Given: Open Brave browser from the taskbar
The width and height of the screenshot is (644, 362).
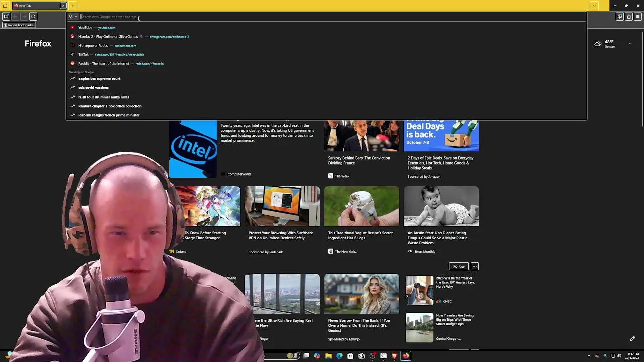Looking at the screenshot, I should point(394,356).
